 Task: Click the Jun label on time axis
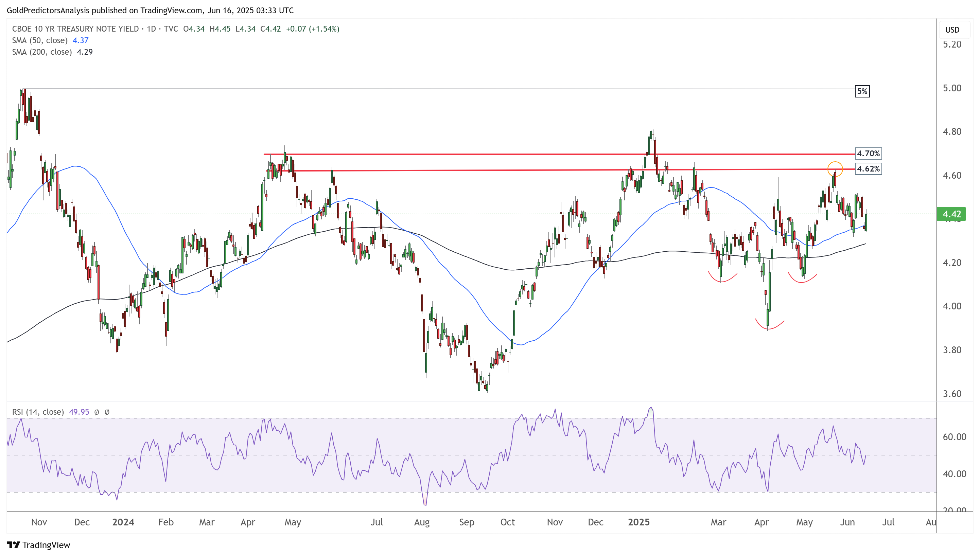(x=847, y=522)
